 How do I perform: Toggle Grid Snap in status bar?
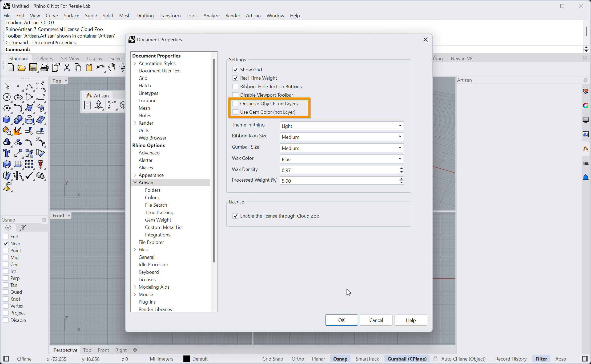272,359
